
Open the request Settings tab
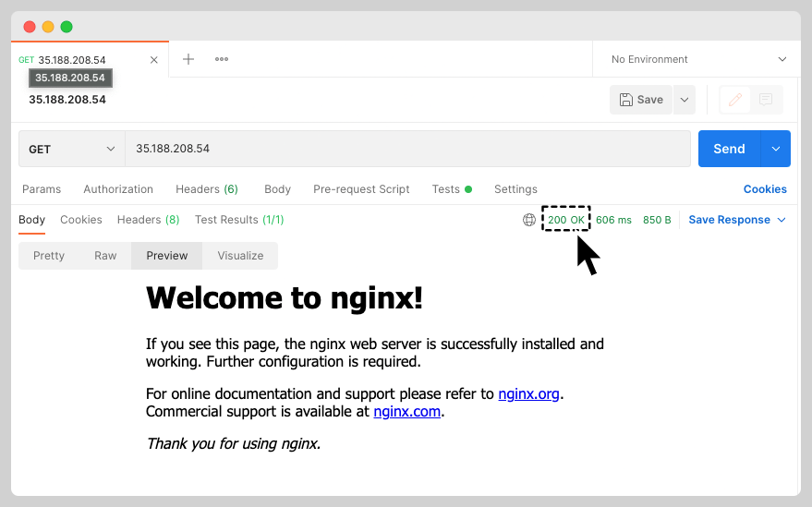coord(515,189)
